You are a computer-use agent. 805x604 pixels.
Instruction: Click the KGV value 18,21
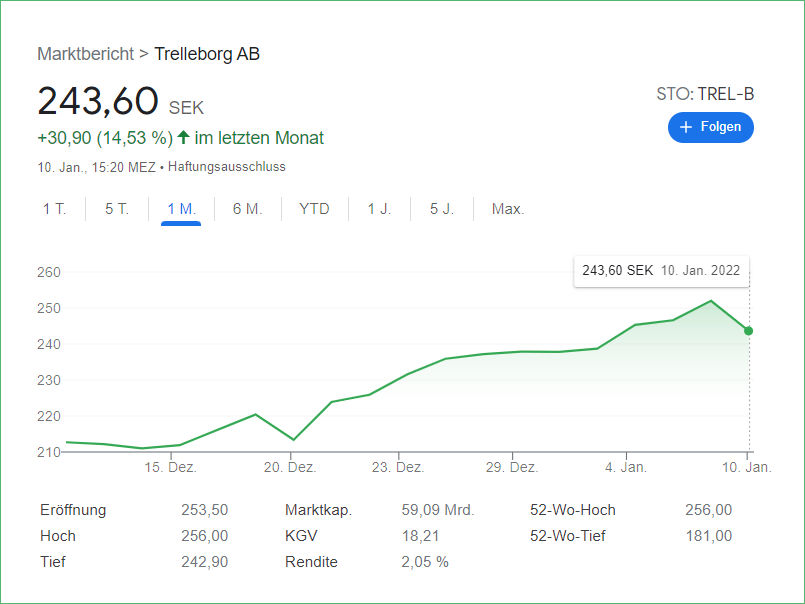tap(420, 536)
